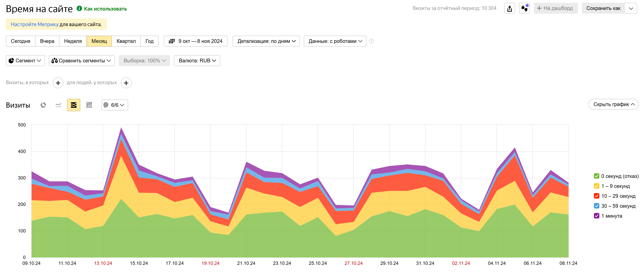
Task: Select the stacked area chart icon
Action: coord(74,105)
